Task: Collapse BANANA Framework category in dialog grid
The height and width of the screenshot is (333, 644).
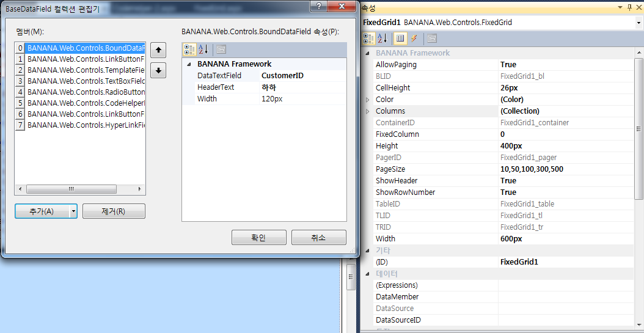Action: pos(189,65)
